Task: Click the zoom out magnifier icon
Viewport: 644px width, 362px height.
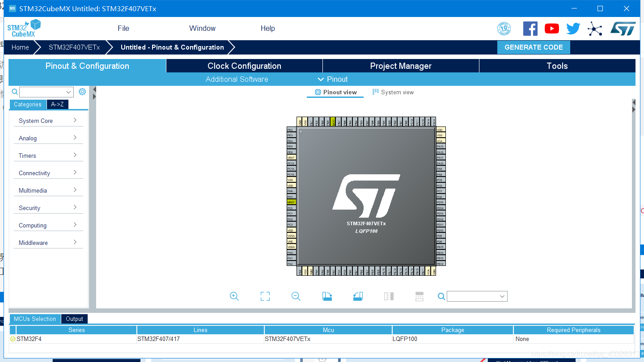Action: click(x=296, y=296)
